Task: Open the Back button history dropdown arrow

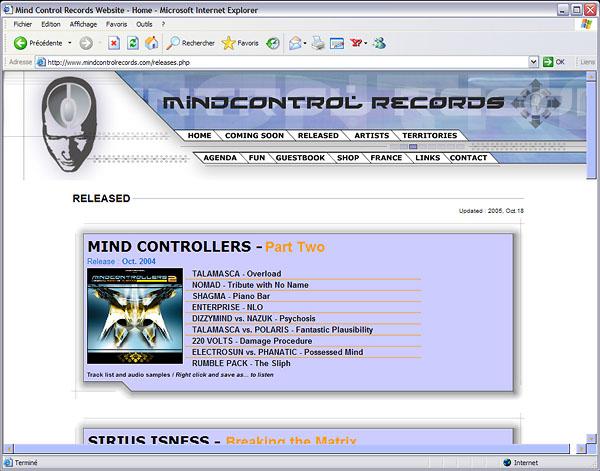Action: (x=70, y=43)
